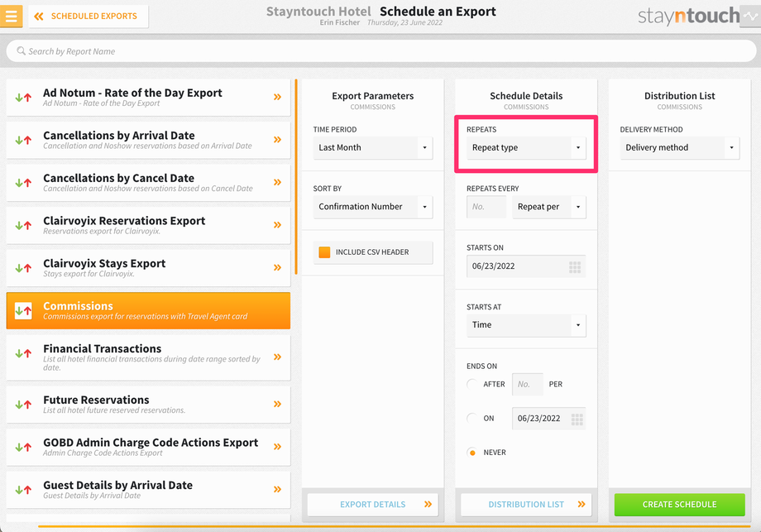Click the Search by Report Name field

coord(381,51)
